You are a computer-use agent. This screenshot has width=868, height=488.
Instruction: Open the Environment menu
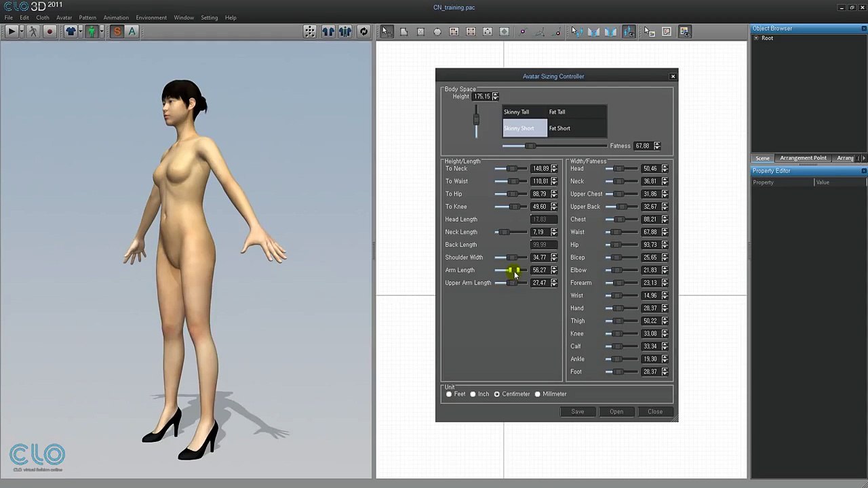click(151, 18)
